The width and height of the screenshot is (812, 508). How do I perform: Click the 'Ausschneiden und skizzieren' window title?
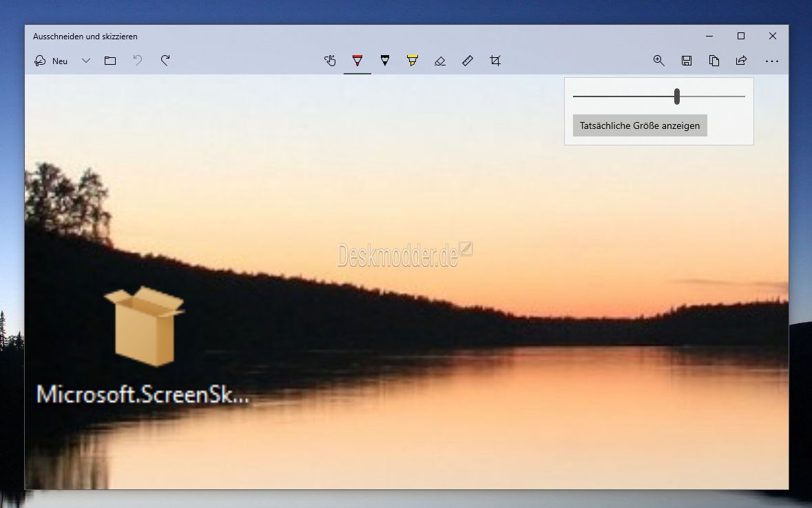[x=85, y=37]
